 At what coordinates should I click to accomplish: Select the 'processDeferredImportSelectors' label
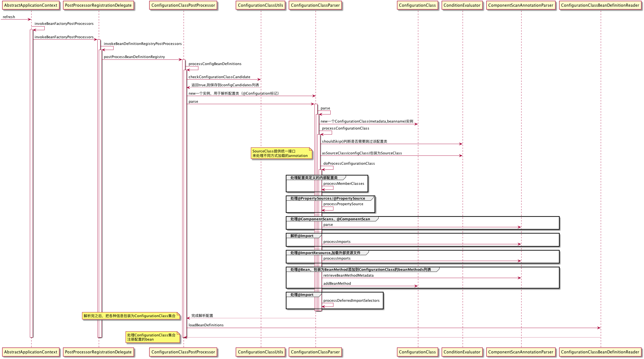351,301
